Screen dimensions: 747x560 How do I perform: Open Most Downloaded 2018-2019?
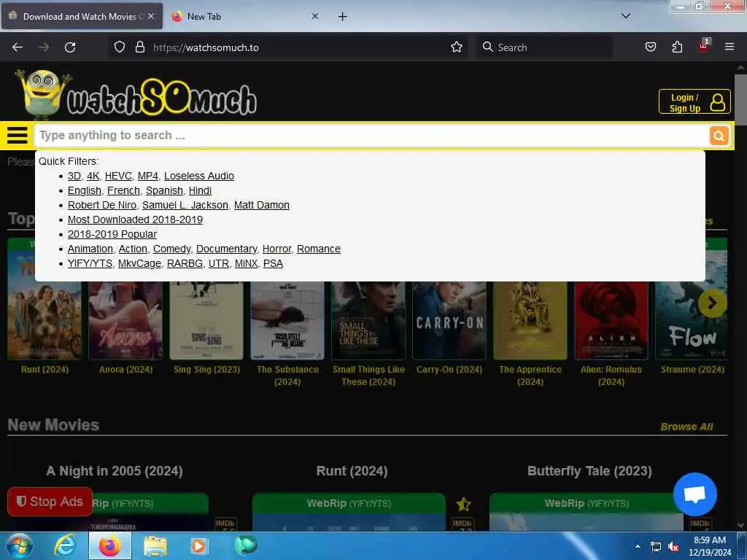pyautogui.click(x=135, y=219)
